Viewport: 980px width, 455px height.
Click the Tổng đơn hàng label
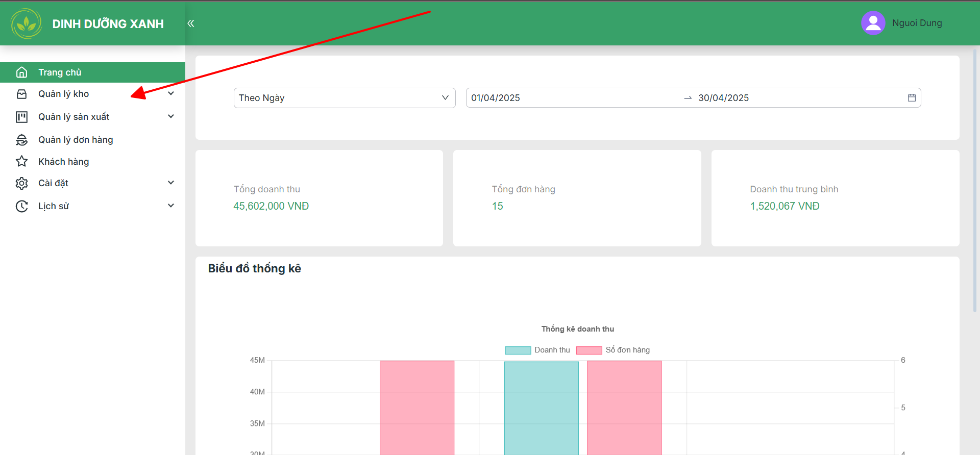tap(524, 189)
